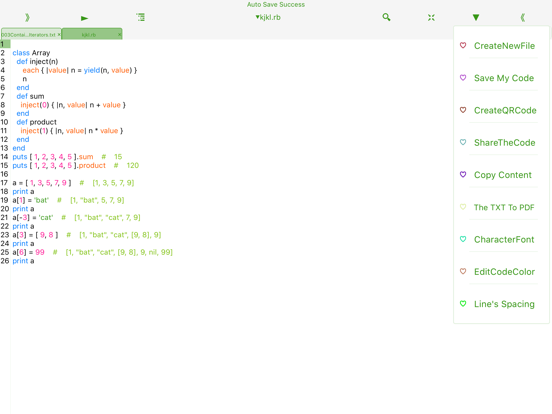552x414 pixels.
Task: Click 'a = [ 1, 3, 5, 7, 9 ]' line
Action: (x=42, y=183)
